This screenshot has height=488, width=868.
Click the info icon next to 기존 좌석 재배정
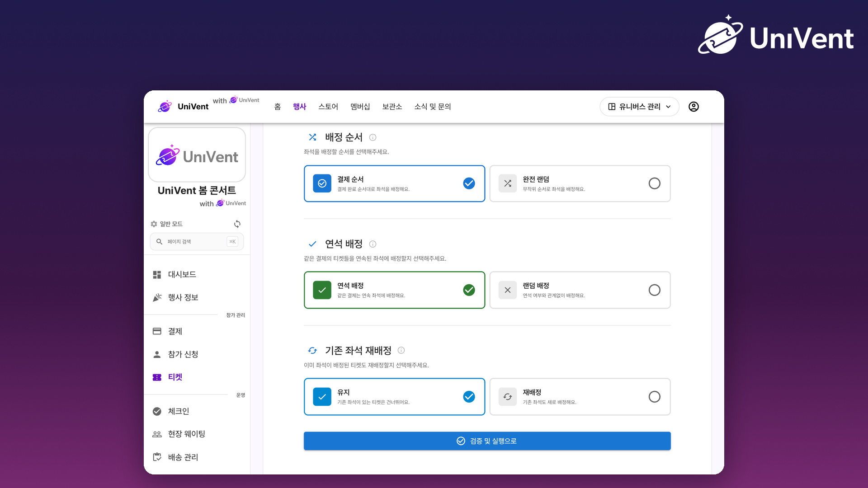pyautogui.click(x=401, y=350)
